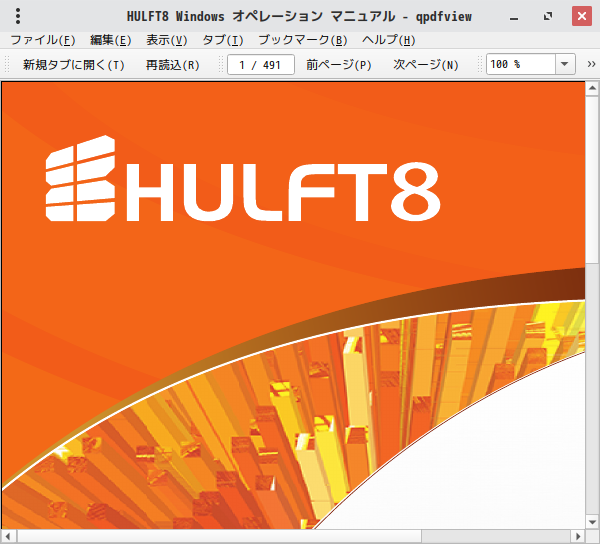This screenshot has height=544, width=600.
Task: Minimize the qpdfview window
Action: pyautogui.click(x=514, y=17)
